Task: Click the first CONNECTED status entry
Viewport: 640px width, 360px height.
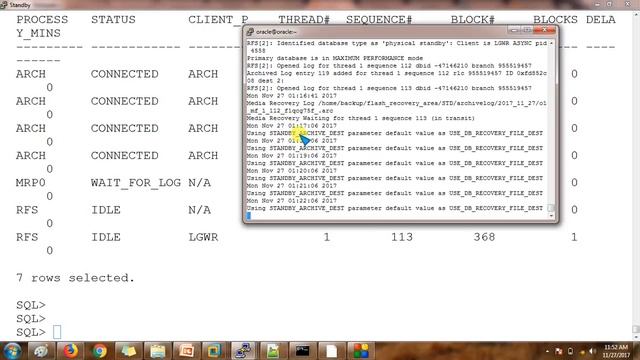Action: [x=124, y=73]
